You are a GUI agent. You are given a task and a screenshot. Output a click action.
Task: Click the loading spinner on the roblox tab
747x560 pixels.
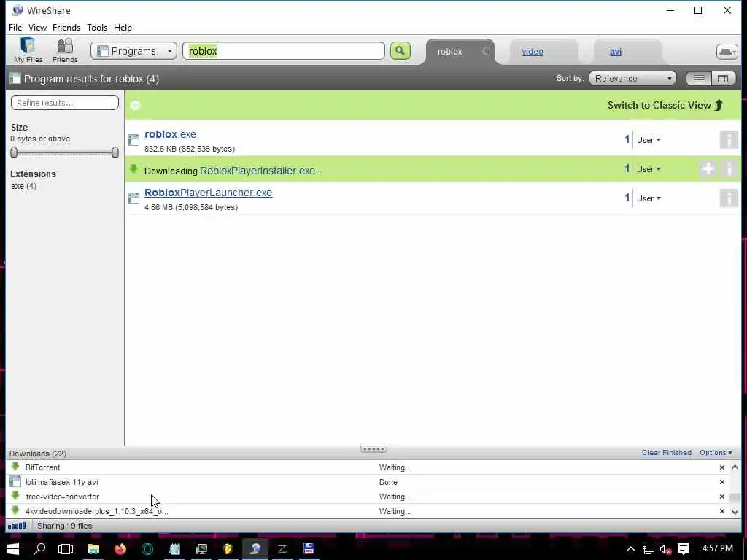click(485, 51)
